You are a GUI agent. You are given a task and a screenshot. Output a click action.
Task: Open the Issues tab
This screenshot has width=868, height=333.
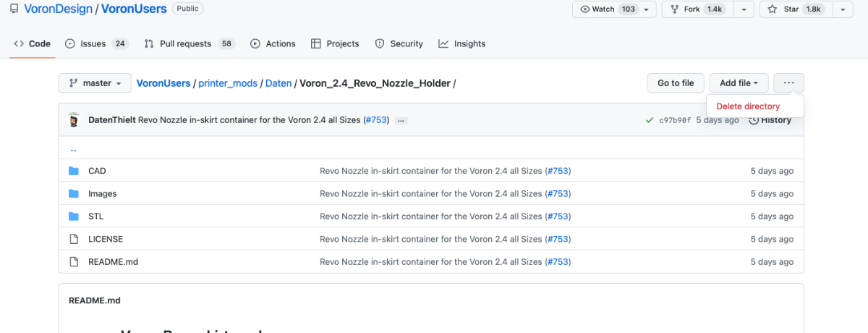click(97, 43)
